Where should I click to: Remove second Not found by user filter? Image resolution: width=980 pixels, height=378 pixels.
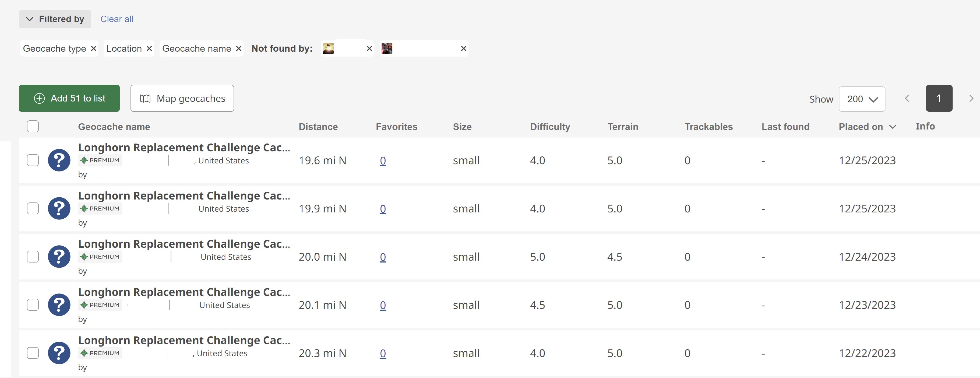pos(463,49)
